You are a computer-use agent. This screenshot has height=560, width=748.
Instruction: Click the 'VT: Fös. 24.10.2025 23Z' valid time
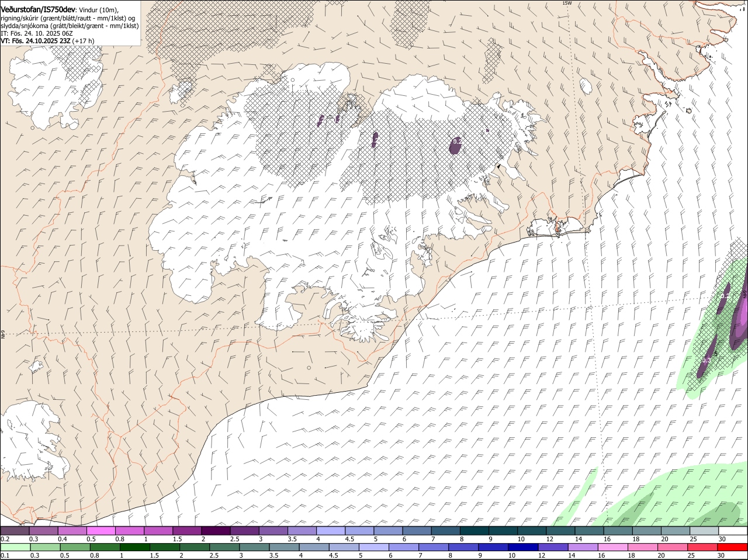pos(36,41)
